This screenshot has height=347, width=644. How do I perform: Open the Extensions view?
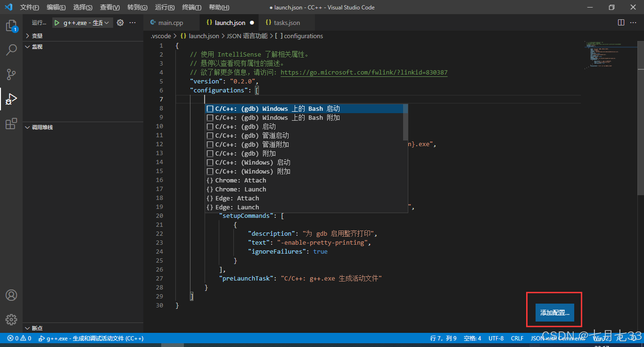(x=11, y=124)
